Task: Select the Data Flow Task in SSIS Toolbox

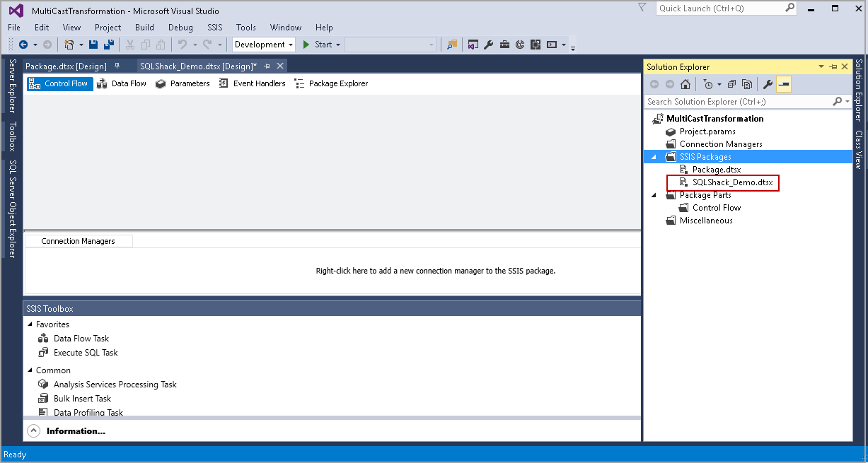Action: pos(81,338)
